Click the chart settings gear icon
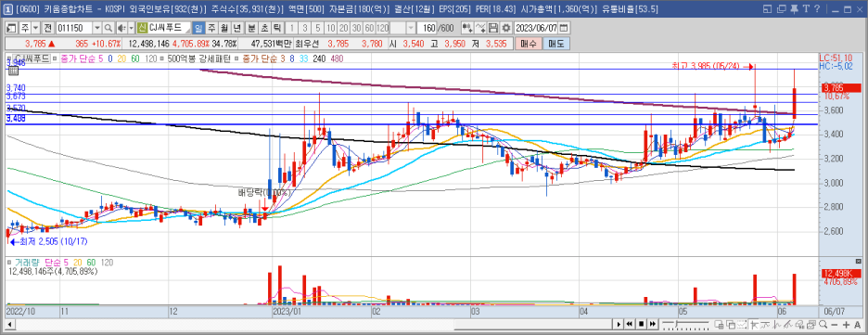Image resolution: width=868 pixels, height=335 pixels. (506, 28)
